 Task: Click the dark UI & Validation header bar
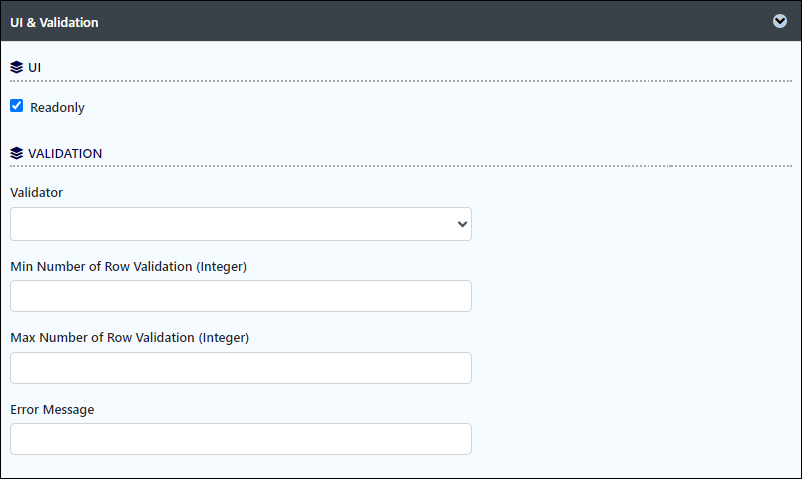coord(401,21)
